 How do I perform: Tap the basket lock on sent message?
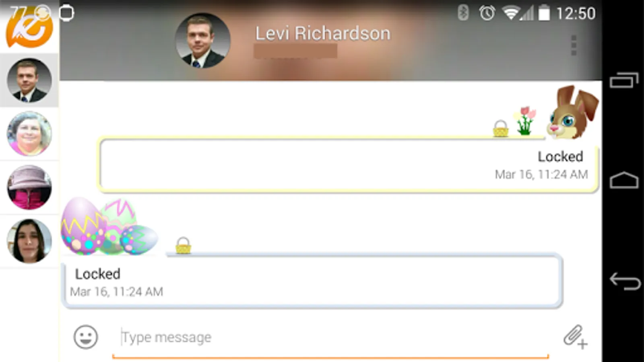(501, 129)
